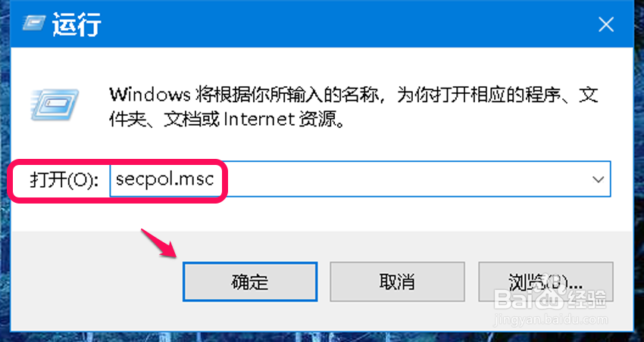Click the large Run program icon

[55, 104]
